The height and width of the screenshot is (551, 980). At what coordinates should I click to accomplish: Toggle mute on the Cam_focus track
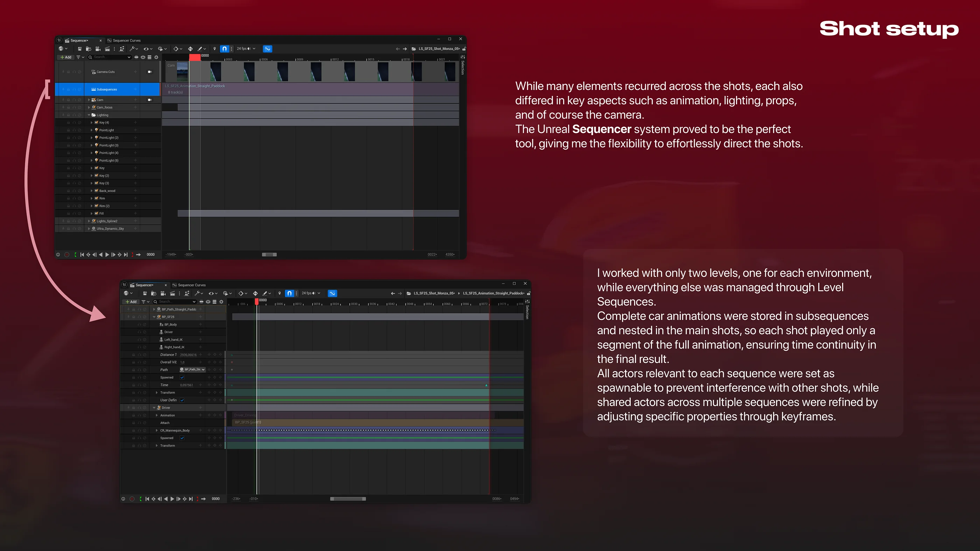click(79, 107)
